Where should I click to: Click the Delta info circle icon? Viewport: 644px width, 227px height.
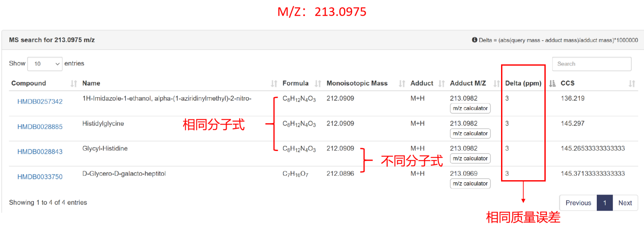pos(475,40)
